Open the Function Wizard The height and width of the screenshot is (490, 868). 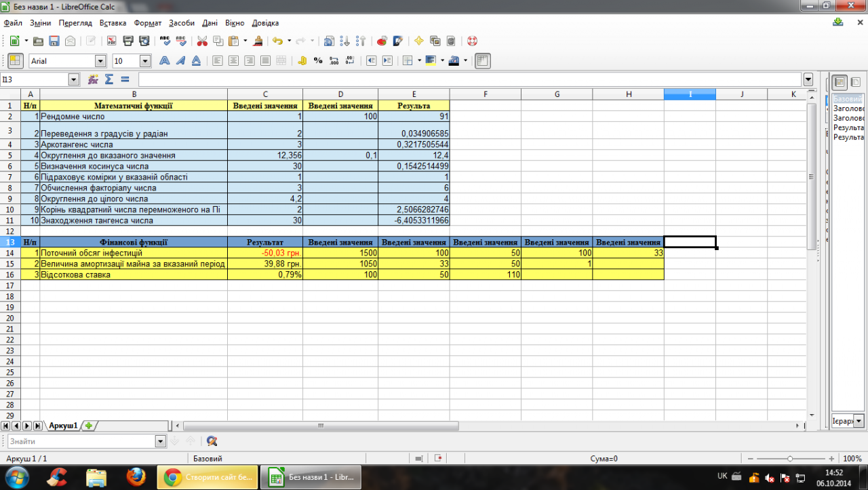93,79
